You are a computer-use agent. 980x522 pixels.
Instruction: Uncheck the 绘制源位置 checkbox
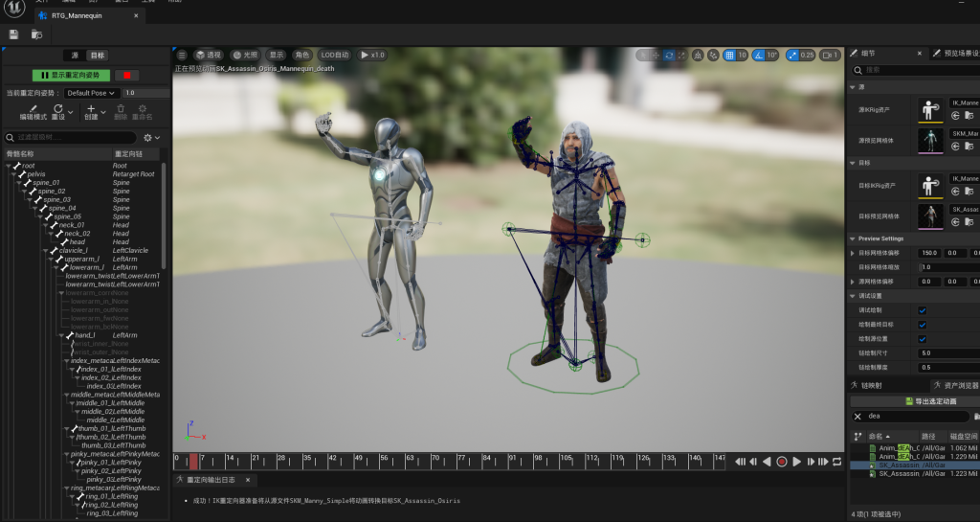coord(922,339)
